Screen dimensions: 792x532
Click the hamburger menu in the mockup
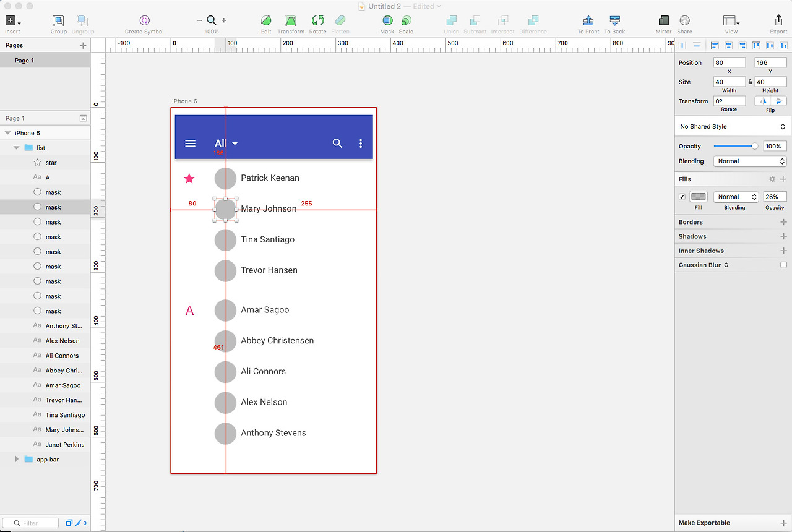[191, 144]
